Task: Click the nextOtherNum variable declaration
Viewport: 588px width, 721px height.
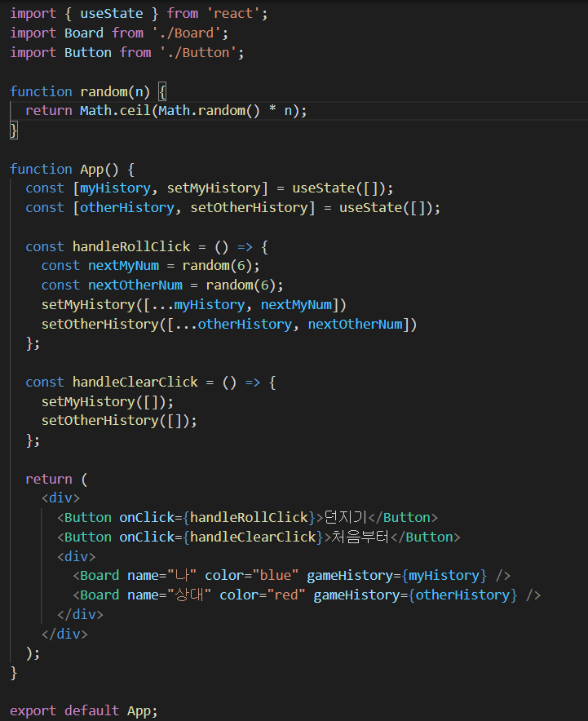Action: 135,285
